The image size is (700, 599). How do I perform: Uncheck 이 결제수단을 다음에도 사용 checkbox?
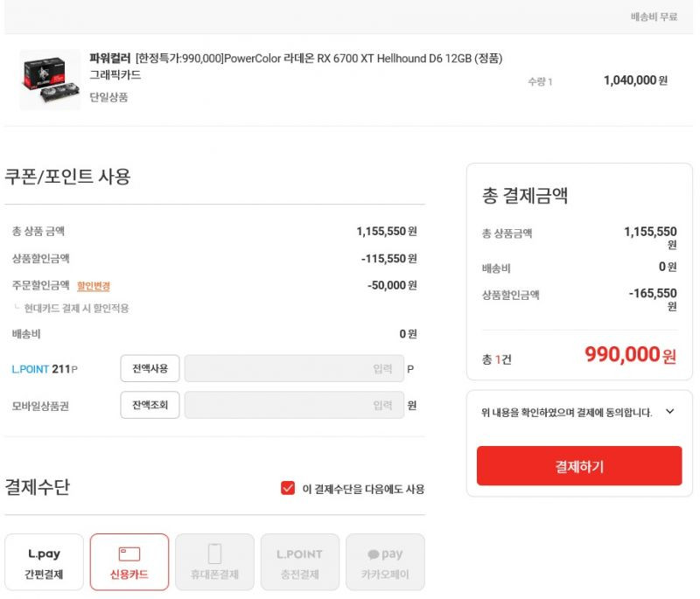288,488
